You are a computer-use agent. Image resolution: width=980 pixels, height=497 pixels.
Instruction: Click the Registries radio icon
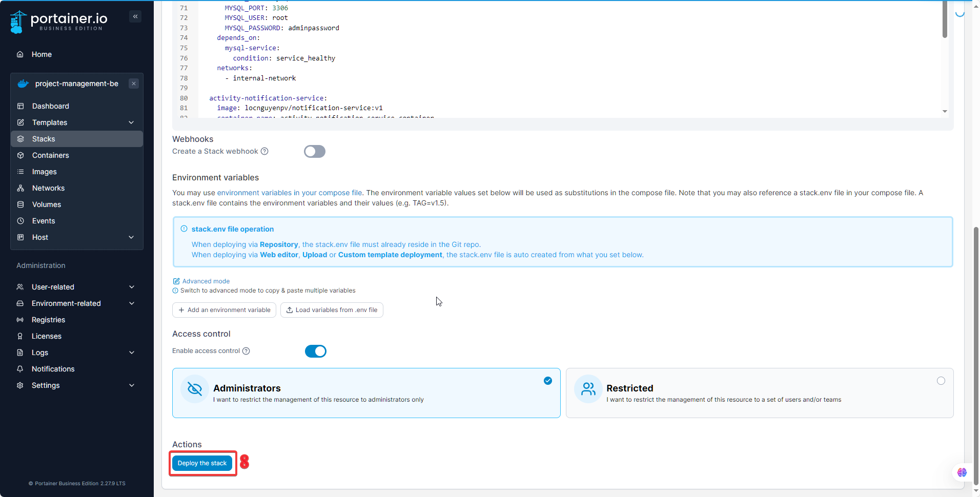[x=20, y=320]
